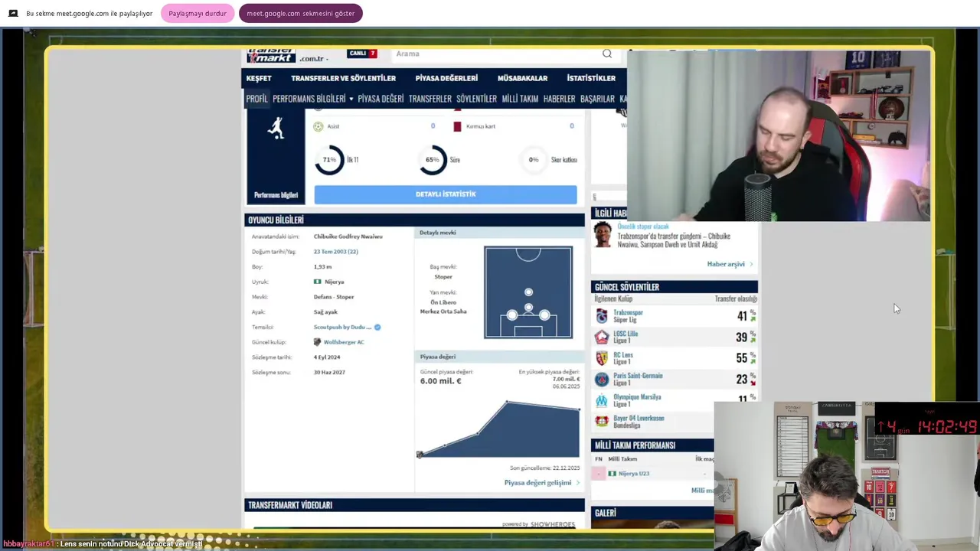Switch to the Transferler tab
Image resolution: width=980 pixels, height=551 pixels.
point(430,99)
